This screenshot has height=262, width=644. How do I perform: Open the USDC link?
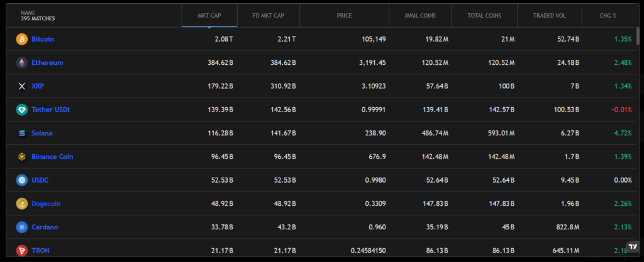pos(40,179)
